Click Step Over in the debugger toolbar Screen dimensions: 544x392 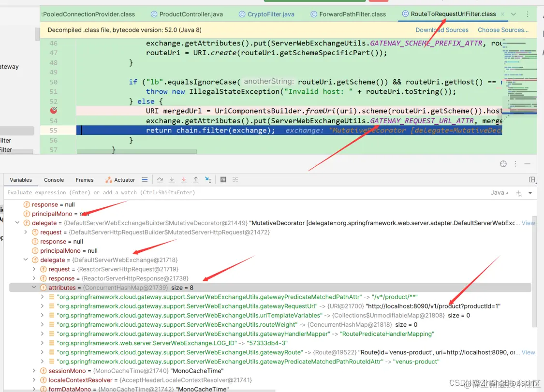[x=160, y=179]
